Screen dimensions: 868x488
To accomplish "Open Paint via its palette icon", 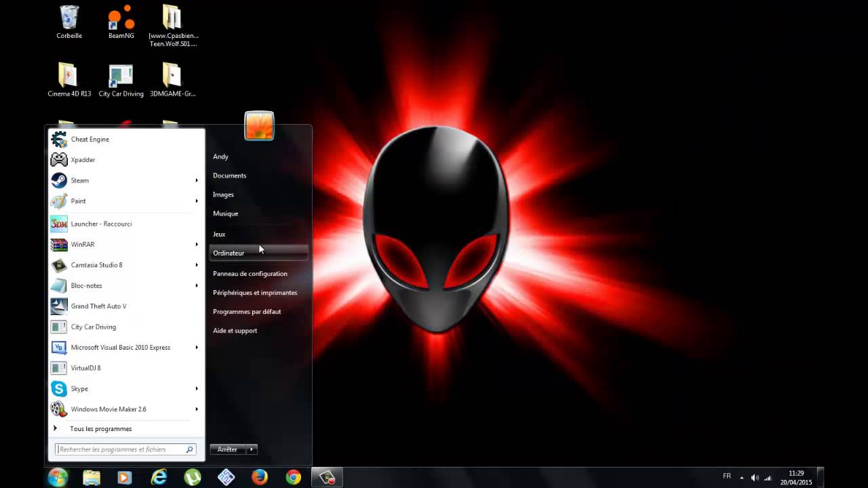I will (59, 201).
